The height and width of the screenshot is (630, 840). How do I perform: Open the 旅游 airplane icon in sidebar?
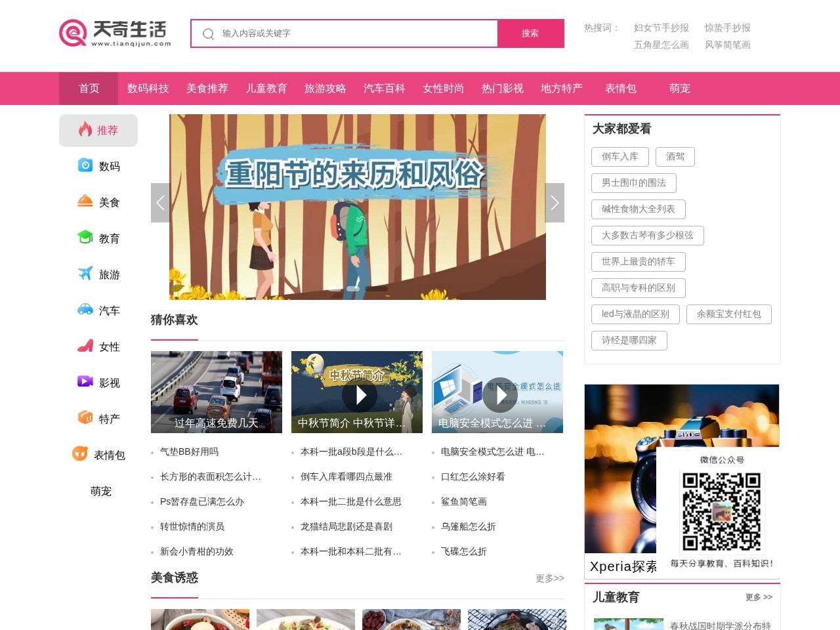[x=85, y=274]
